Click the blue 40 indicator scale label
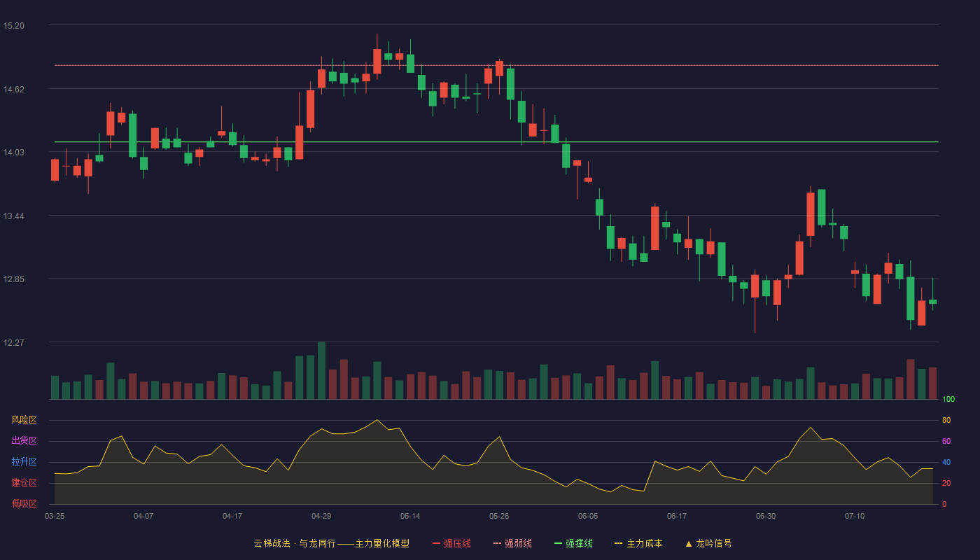 point(946,462)
